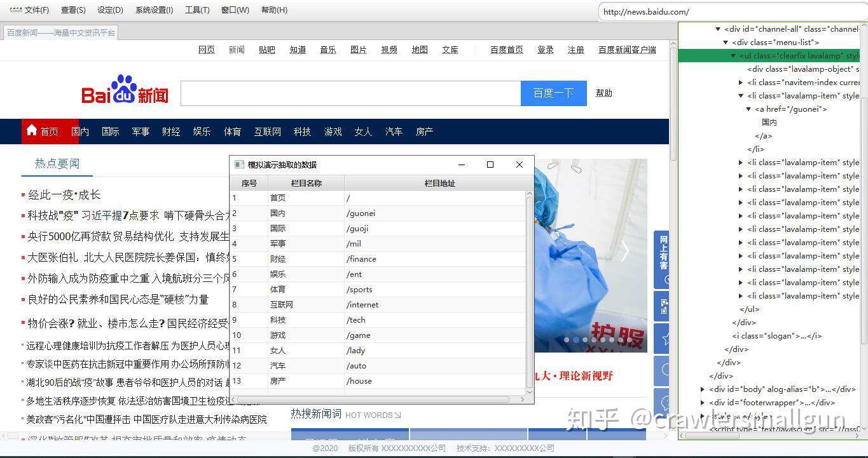
Task: Select the 百度新闻 page tab
Action: point(61,32)
